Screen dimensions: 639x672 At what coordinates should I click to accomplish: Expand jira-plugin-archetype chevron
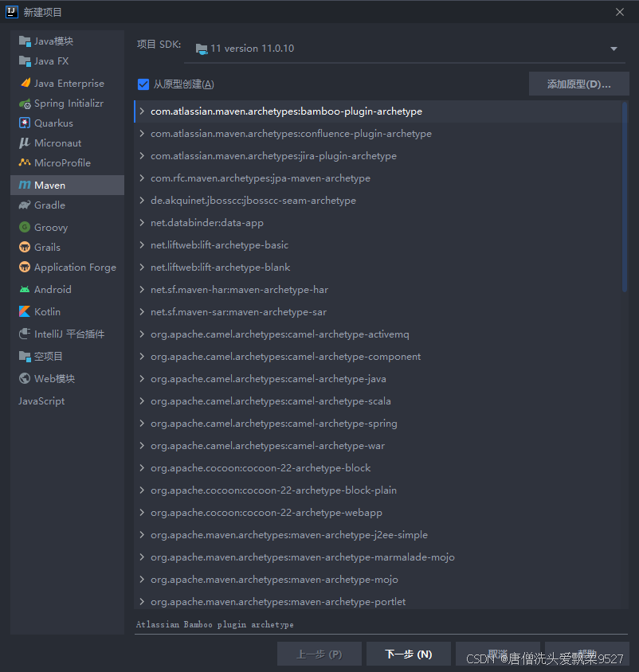[x=142, y=155]
